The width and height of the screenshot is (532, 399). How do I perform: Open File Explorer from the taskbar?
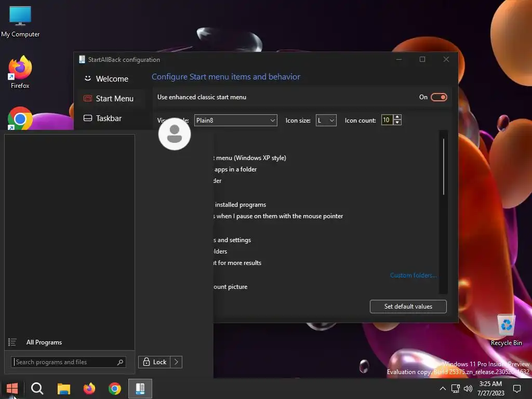pos(63,389)
